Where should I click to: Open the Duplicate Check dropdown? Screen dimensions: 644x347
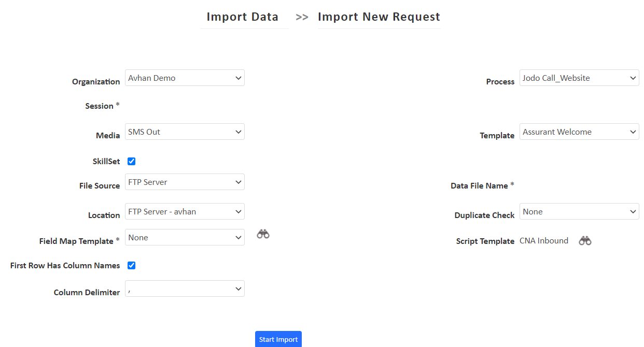click(x=579, y=211)
